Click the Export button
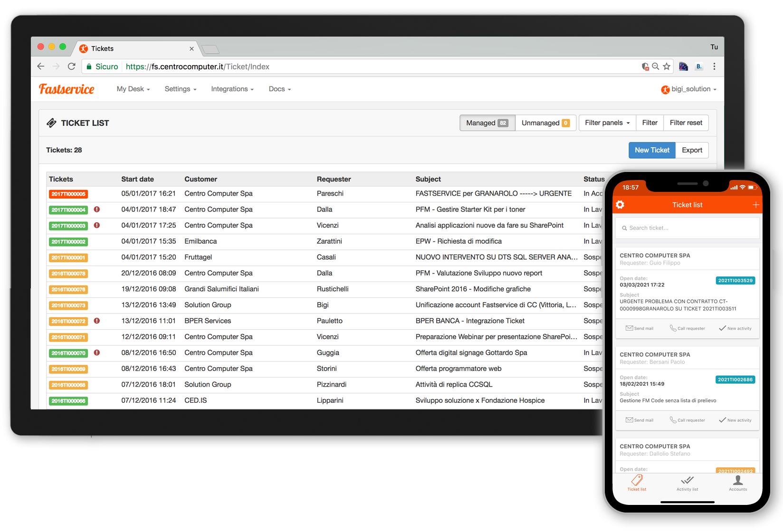Viewport: 783px width, 532px height. pos(692,150)
